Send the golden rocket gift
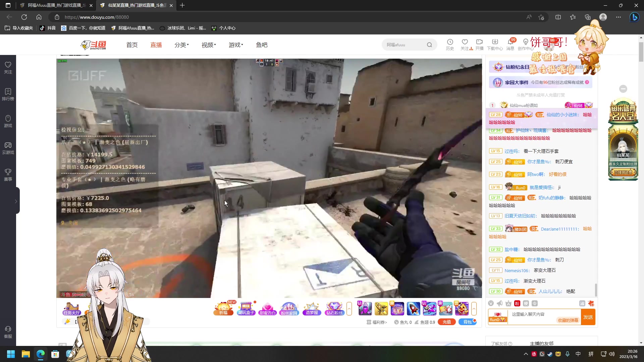 381,309
